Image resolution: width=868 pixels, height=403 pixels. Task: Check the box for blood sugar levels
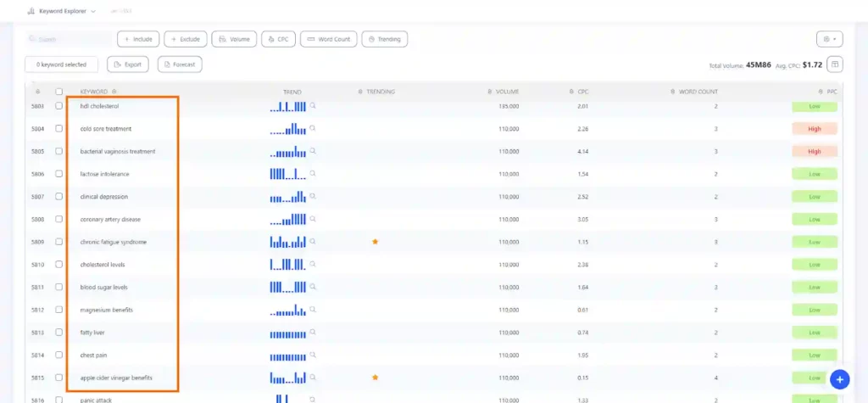59,287
